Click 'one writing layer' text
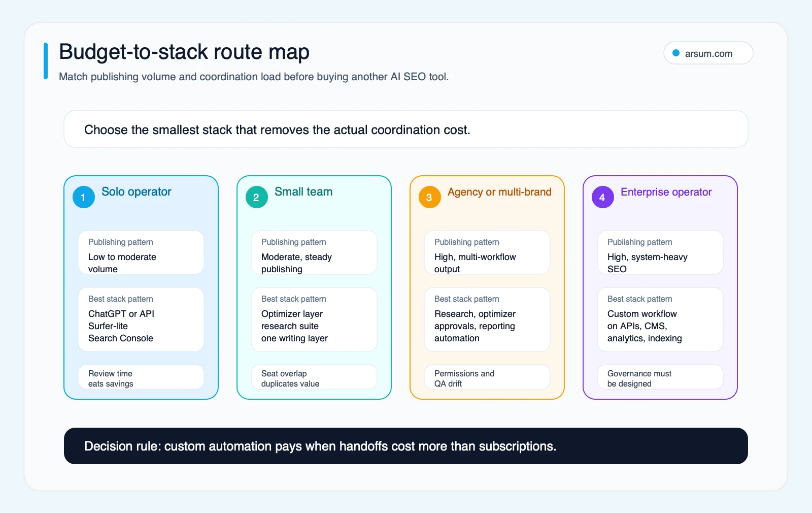This screenshot has height=513, width=812. [294, 338]
